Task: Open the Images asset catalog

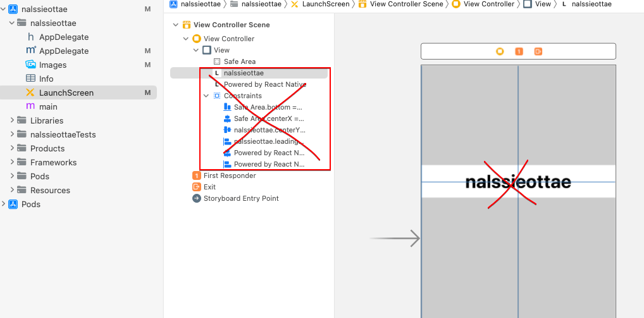Action: [53, 65]
